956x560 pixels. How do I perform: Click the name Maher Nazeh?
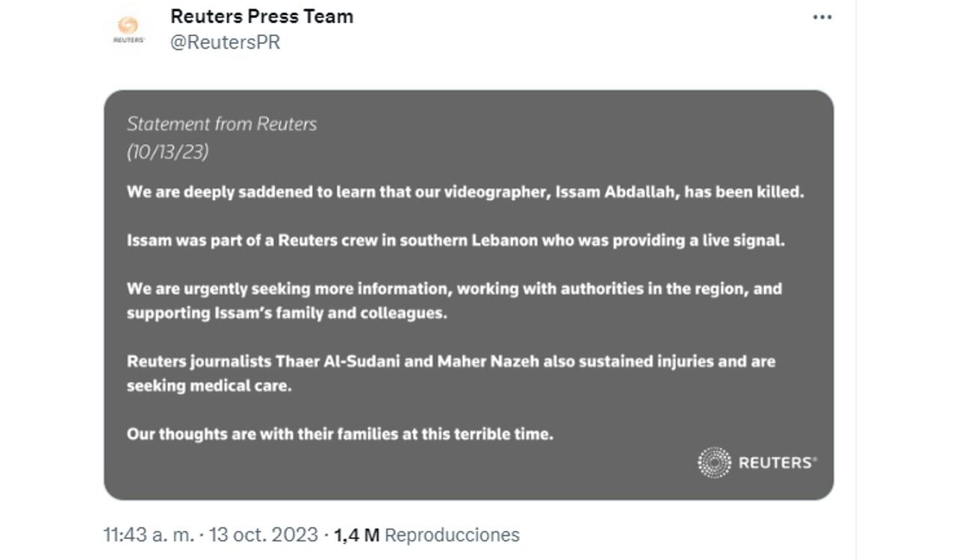pos(488,361)
